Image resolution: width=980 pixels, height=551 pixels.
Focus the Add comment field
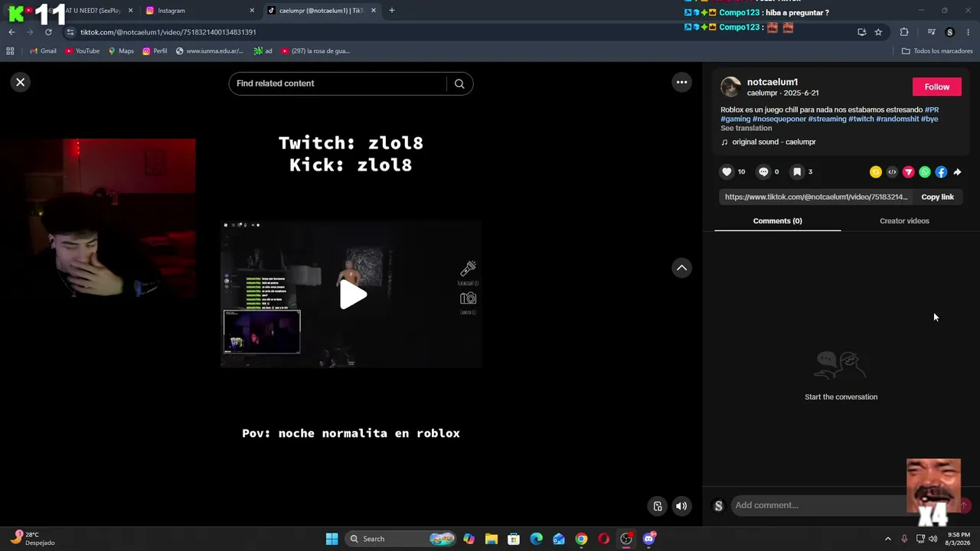pos(819,505)
